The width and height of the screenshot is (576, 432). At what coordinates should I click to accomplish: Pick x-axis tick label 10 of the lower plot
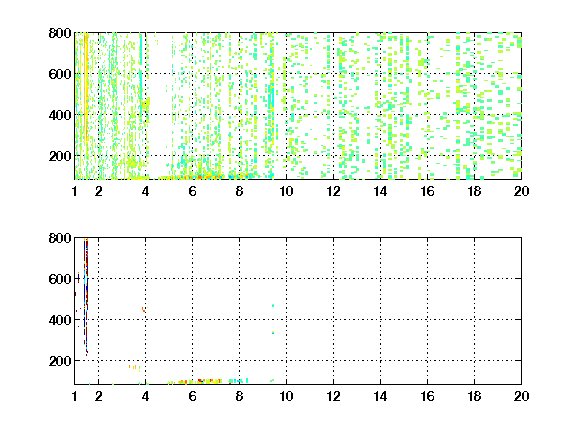coord(286,396)
